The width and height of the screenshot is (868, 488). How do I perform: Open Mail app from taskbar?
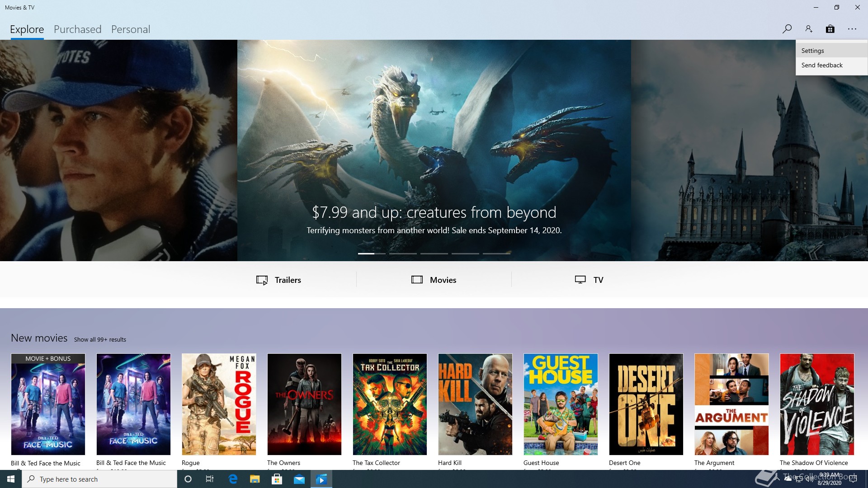tap(299, 479)
